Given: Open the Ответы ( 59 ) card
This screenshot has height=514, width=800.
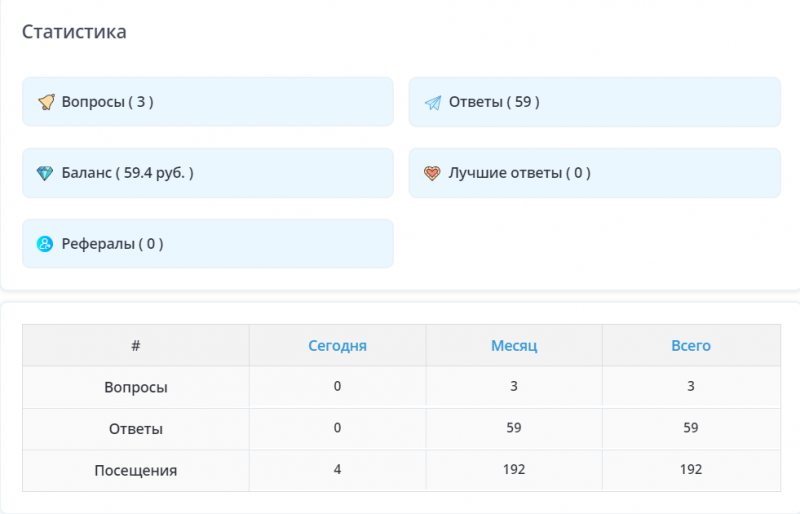Looking at the screenshot, I should click(595, 102).
